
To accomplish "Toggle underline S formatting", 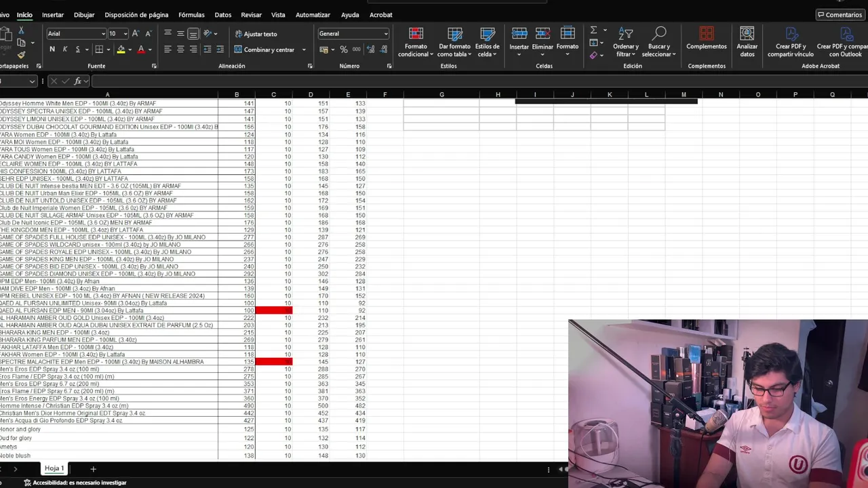I will (78, 49).
